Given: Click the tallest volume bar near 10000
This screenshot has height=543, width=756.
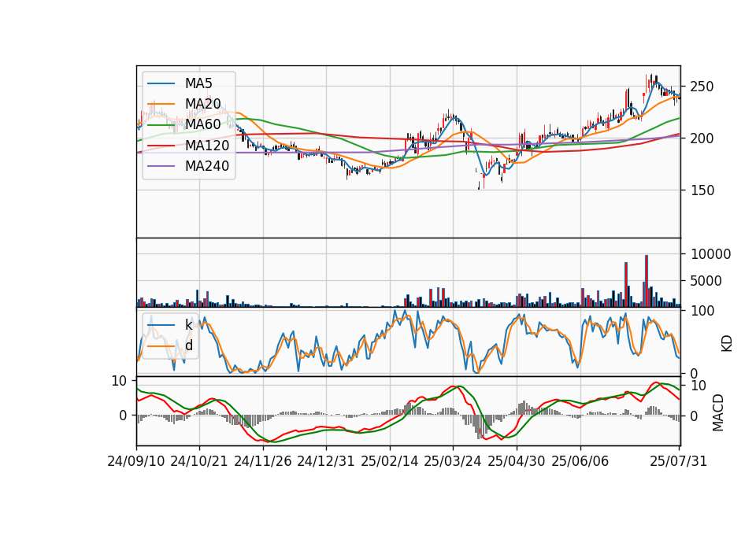Looking at the screenshot, I should 646,281.
